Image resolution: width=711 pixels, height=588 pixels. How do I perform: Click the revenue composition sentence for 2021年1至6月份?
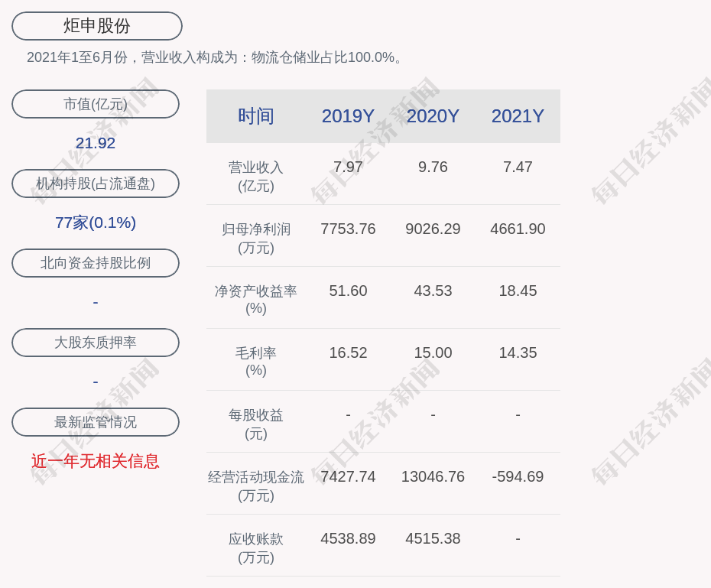[x=215, y=57]
